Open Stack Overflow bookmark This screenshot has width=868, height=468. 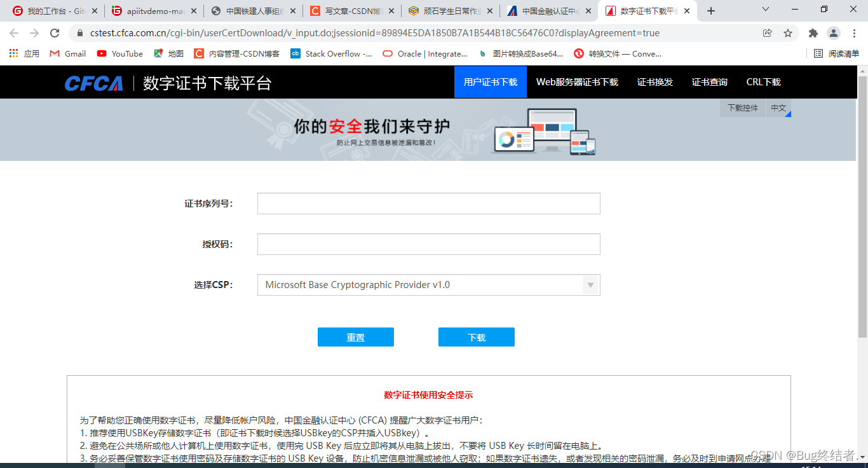click(332, 53)
